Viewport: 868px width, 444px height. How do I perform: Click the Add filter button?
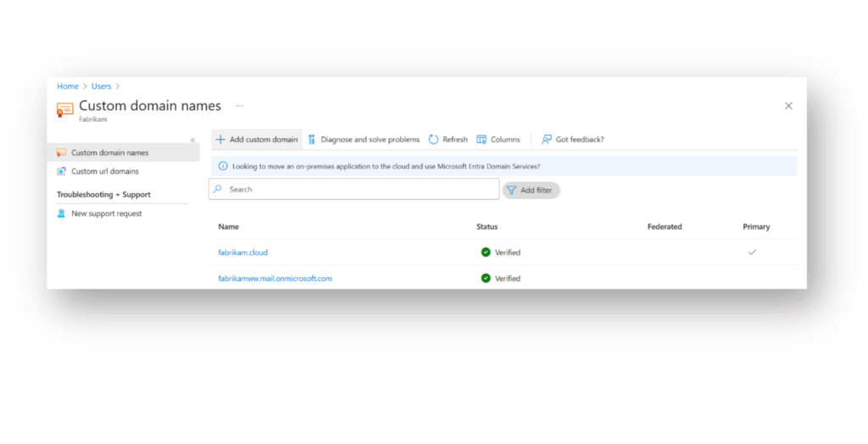[531, 191]
